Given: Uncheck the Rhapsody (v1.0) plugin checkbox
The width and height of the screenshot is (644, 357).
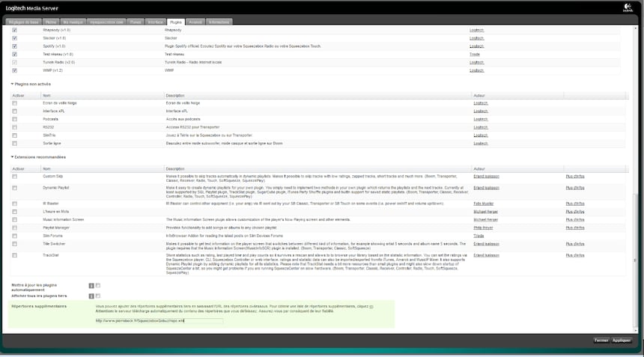Looking at the screenshot, I should point(15,30).
